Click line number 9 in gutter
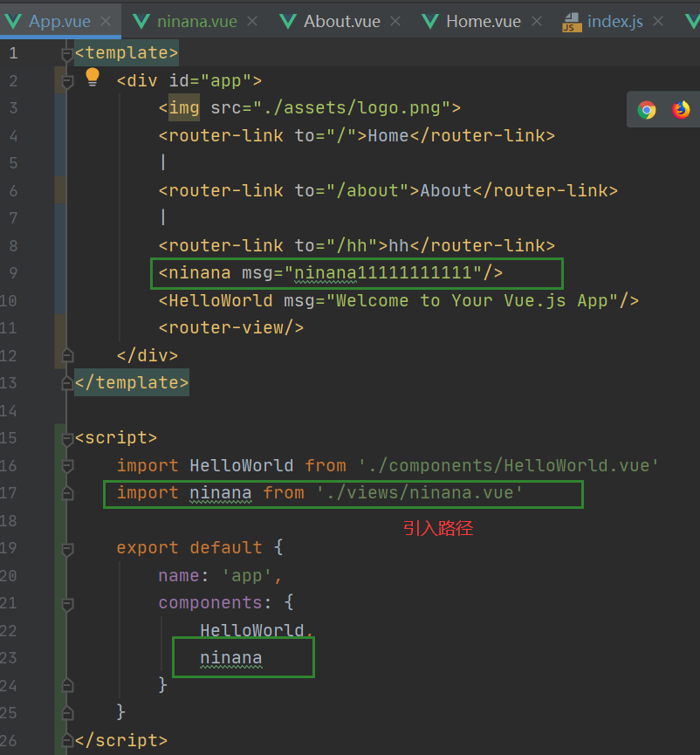Screen dimensions: 700x755 tap(13, 273)
